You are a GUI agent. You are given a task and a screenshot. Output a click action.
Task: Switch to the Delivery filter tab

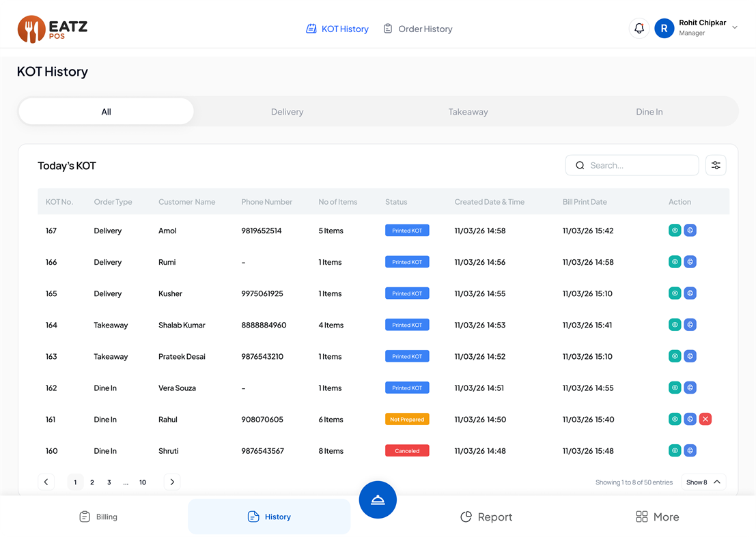tap(287, 112)
